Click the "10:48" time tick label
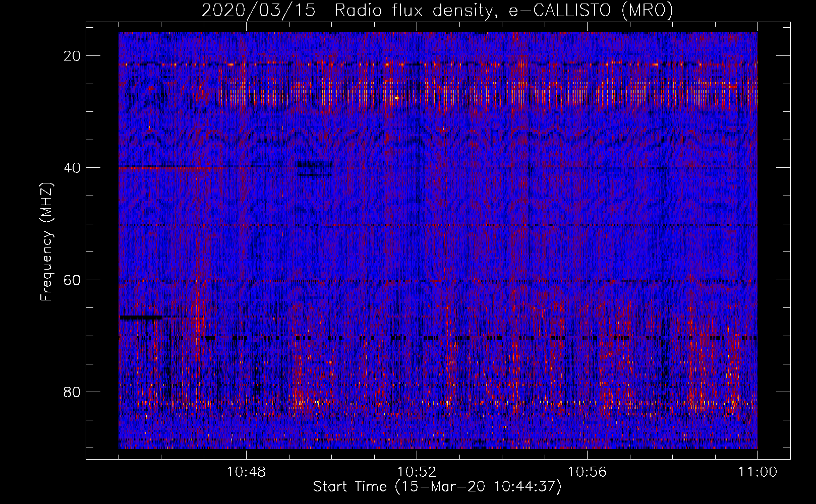This screenshot has height=504, width=816. (x=246, y=472)
